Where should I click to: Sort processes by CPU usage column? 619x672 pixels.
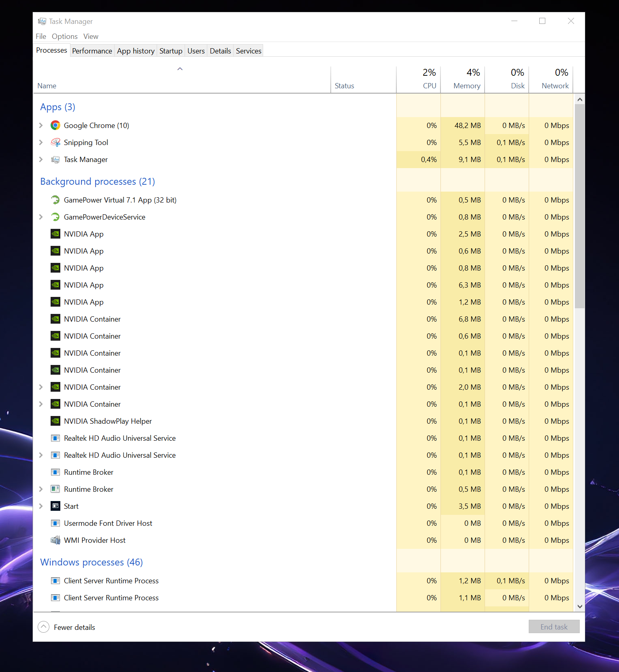(418, 80)
